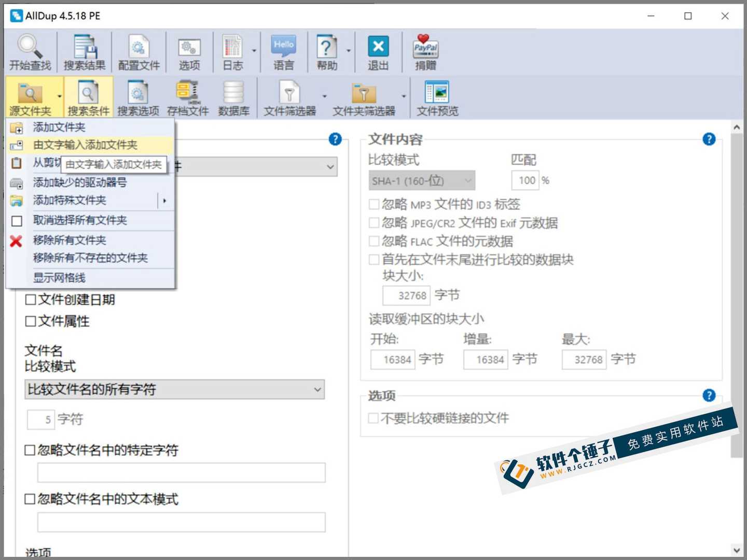Click the 开始查找 magnifier icon

29,47
